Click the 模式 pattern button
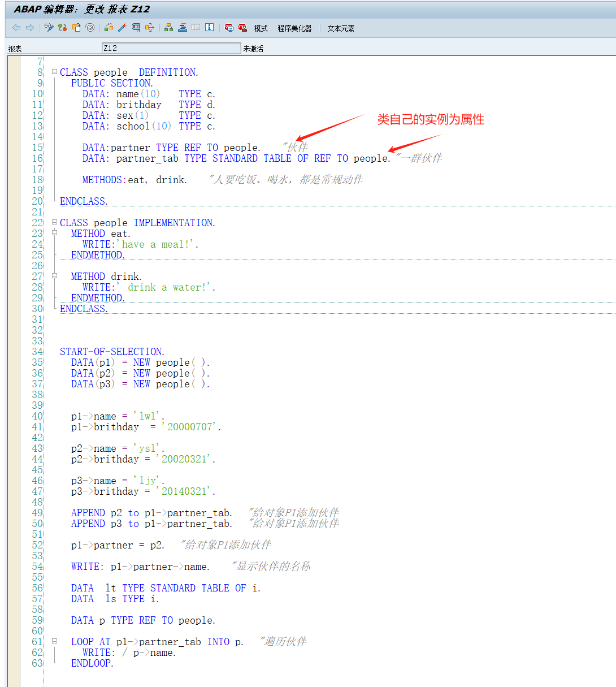Viewport: 616px width, 687px height. 261,28
